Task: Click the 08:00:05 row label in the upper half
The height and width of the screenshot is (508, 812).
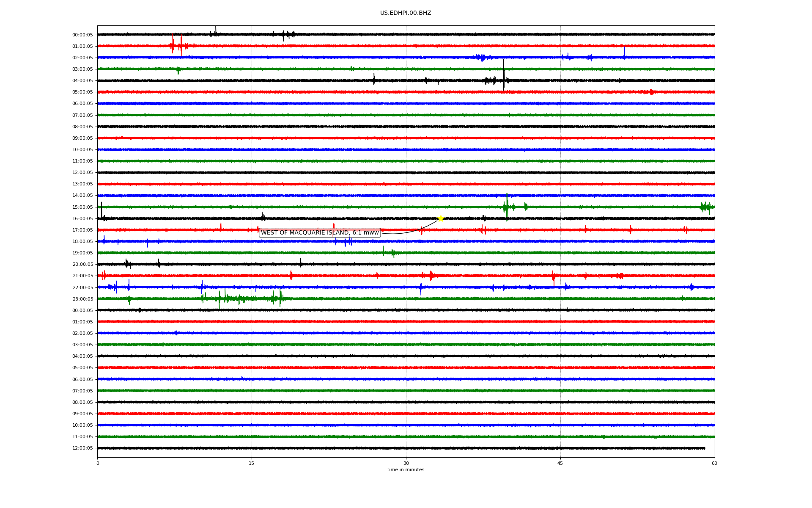Action: point(82,127)
